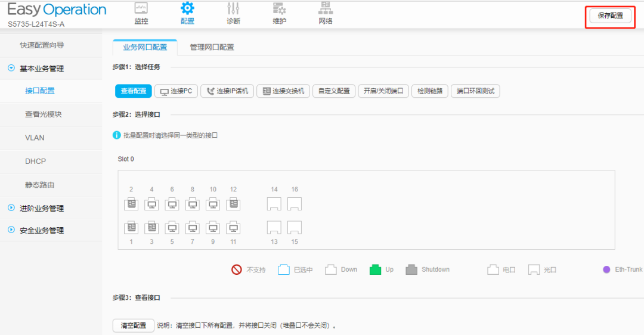Open 查看光模块 sidebar item
The width and height of the screenshot is (644, 335).
[x=43, y=114]
